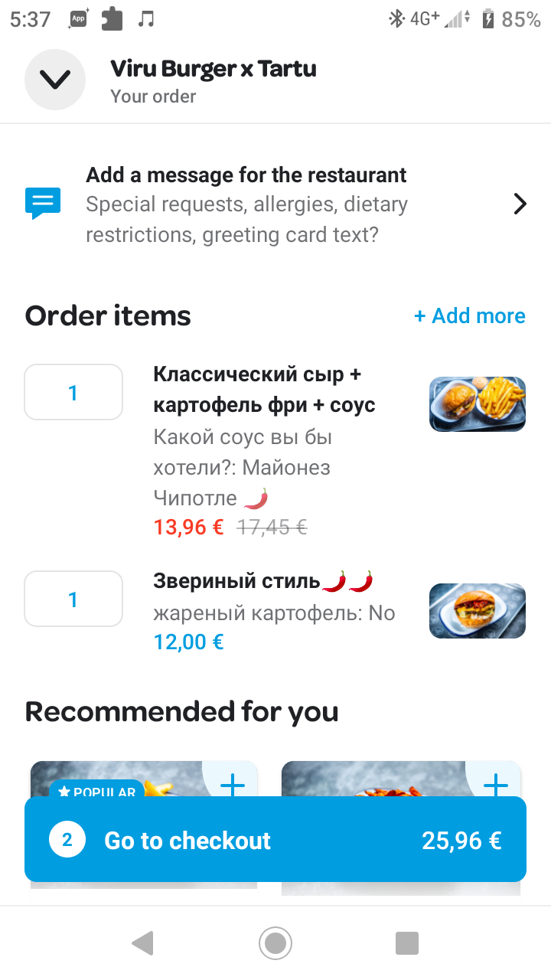Change quantity of Классический сыр combo

(73, 393)
